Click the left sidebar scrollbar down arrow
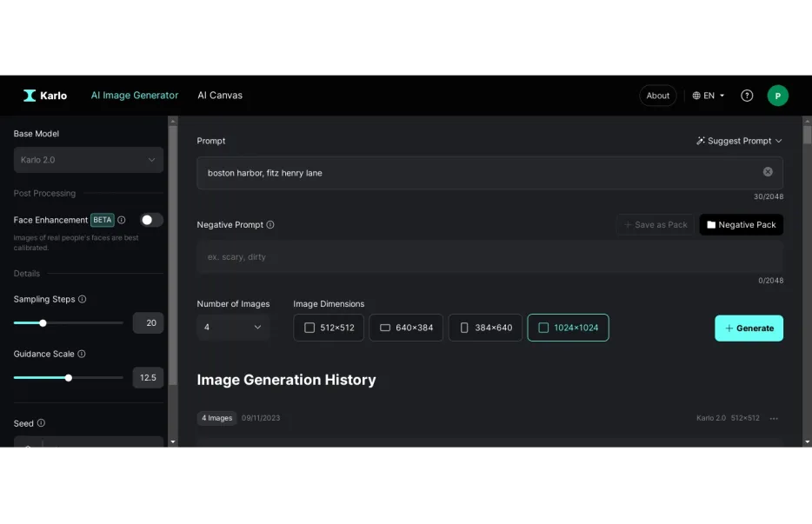Screen dimensions: 812x524 (173, 442)
